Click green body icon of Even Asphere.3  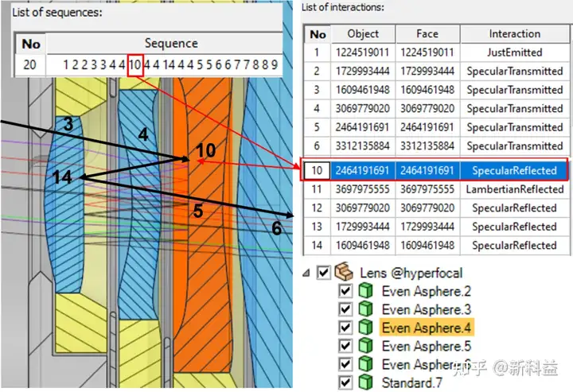tap(365, 309)
